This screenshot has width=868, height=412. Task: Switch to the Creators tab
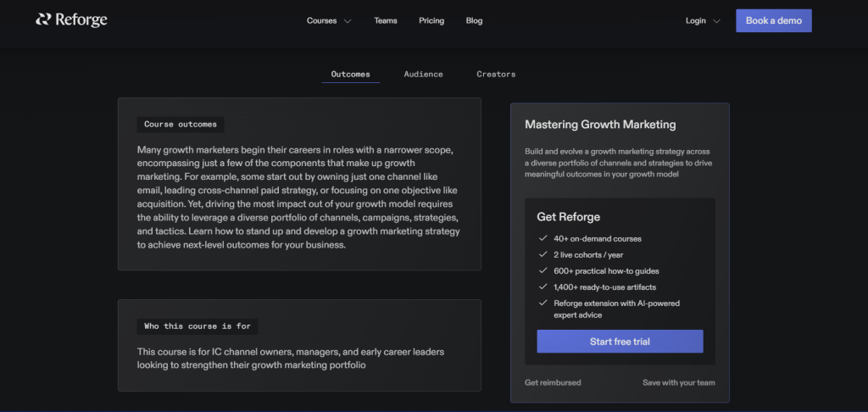496,75
